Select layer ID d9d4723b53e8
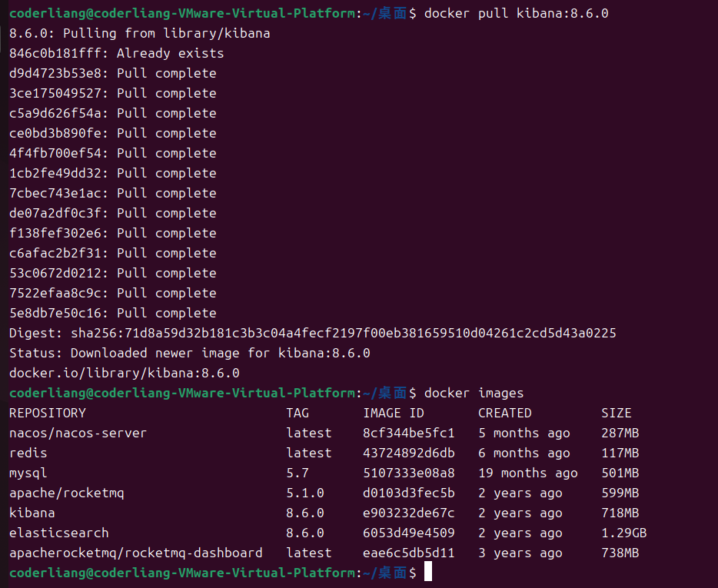The width and height of the screenshot is (718, 588). tap(55, 73)
